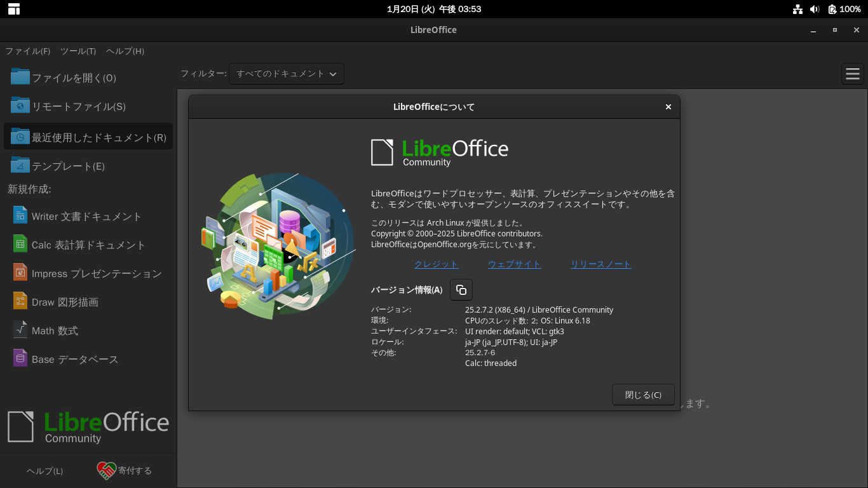Image resolution: width=868 pixels, height=488 pixels.
Task: Open the ヘルプ(H) menu
Action: pos(125,51)
